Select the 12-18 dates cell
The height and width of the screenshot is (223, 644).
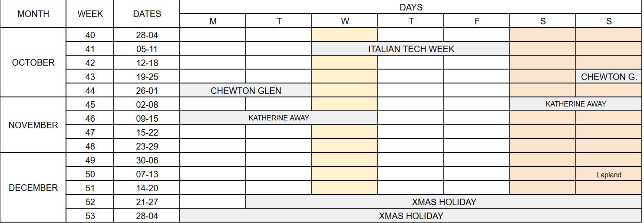[147, 63]
